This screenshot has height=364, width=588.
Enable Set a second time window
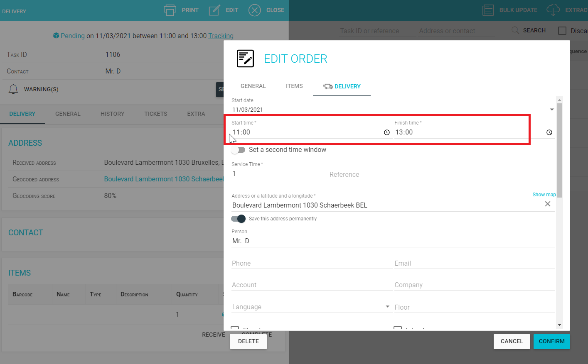pyautogui.click(x=238, y=150)
